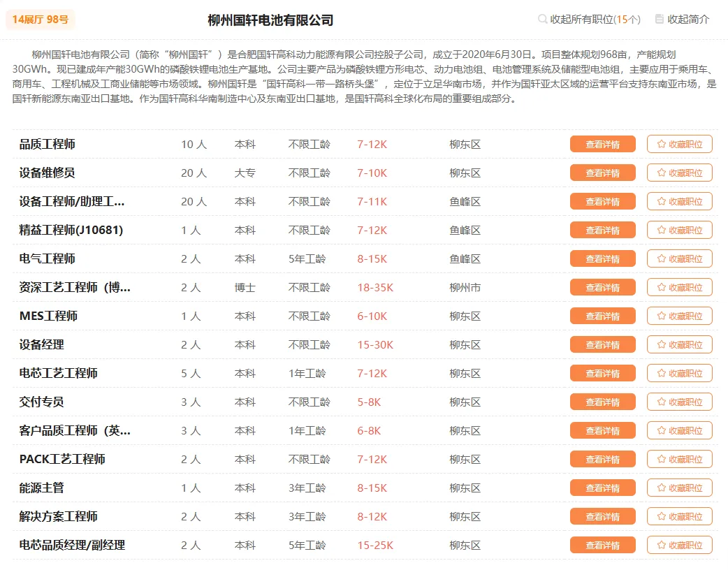View details for 客户品质工程师
Image resolution: width=728 pixels, height=570 pixels.
[603, 431]
